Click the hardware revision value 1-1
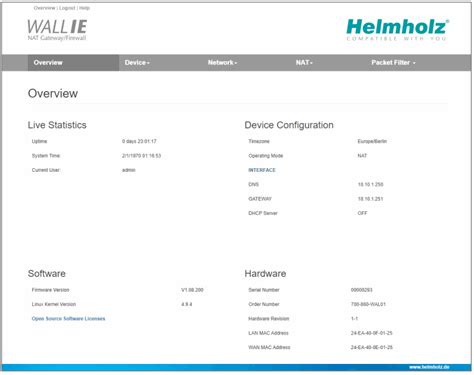 354,319
